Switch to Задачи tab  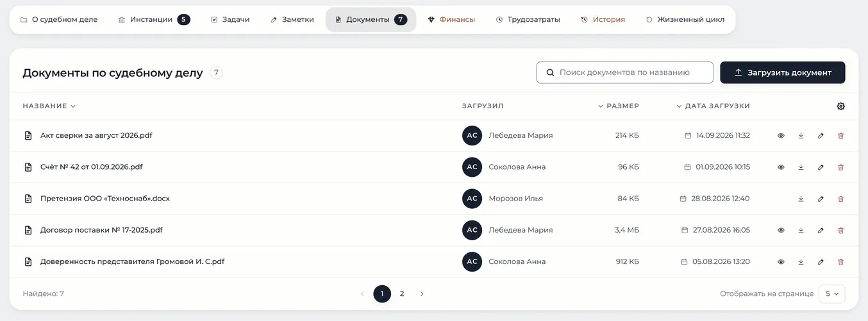tap(230, 20)
